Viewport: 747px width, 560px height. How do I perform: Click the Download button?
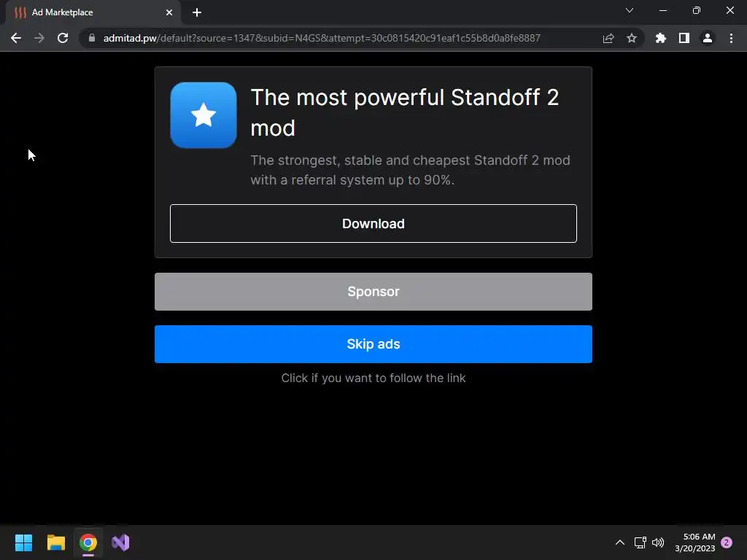pos(373,223)
